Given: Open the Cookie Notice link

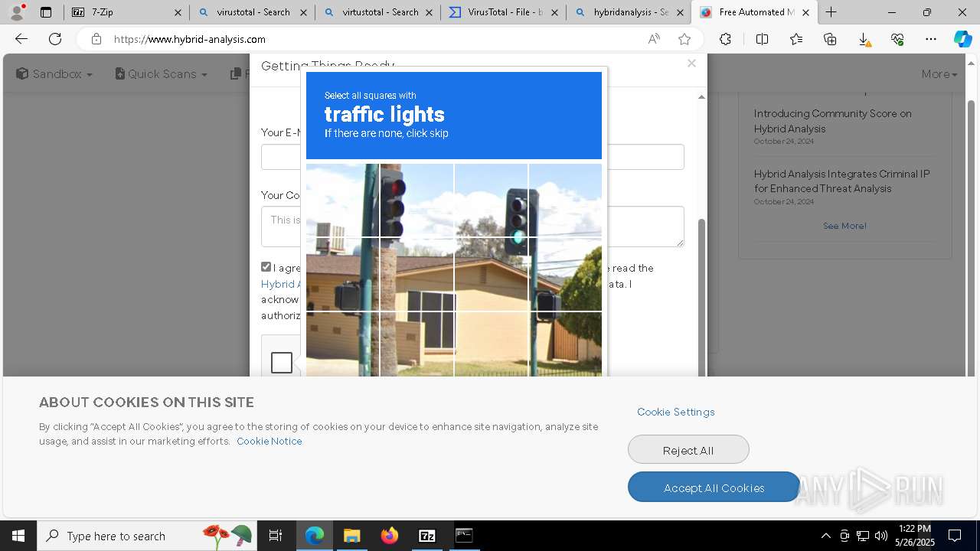Looking at the screenshot, I should pyautogui.click(x=269, y=441).
